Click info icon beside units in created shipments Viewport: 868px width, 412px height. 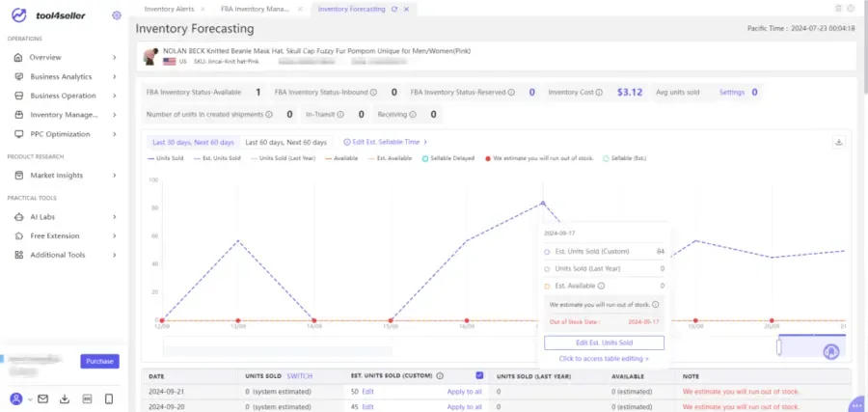[269, 115]
